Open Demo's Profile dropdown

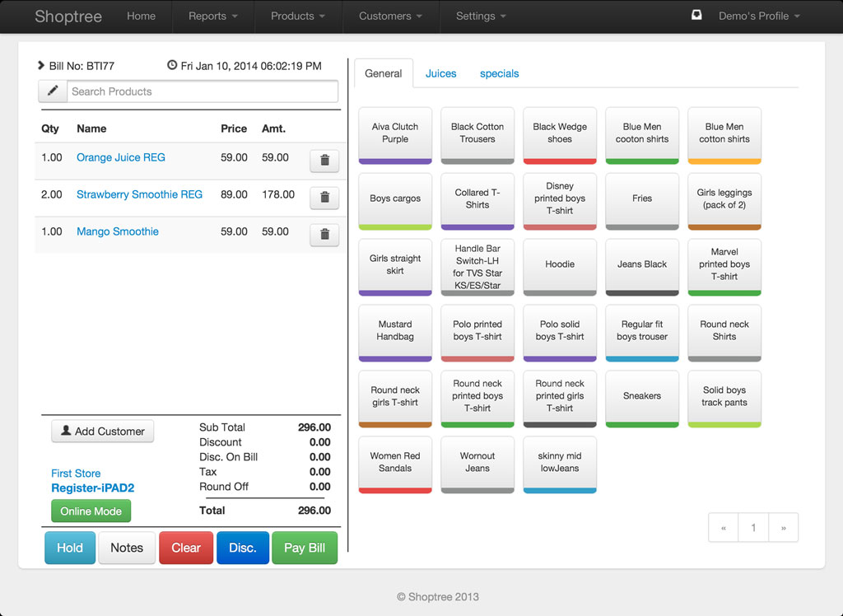pos(759,16)
